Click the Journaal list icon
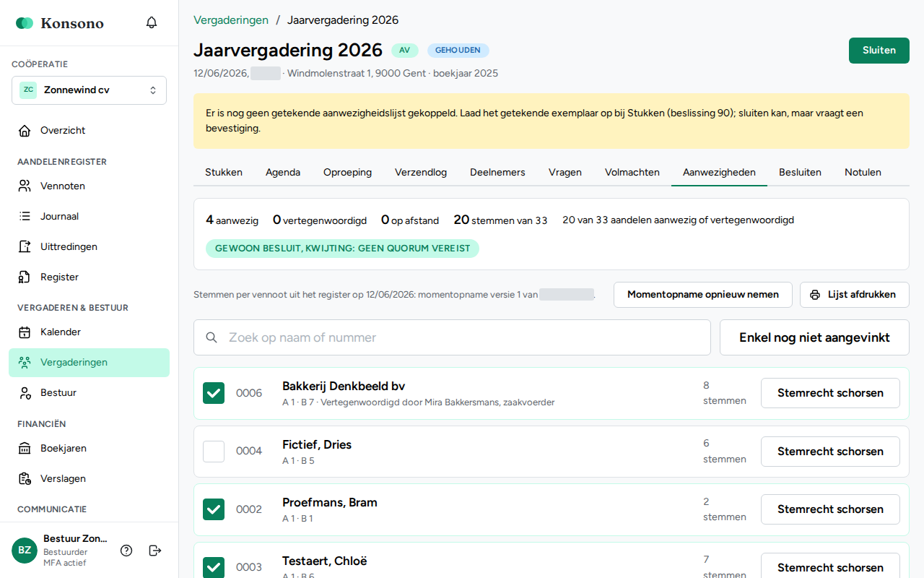 [25, 217]
